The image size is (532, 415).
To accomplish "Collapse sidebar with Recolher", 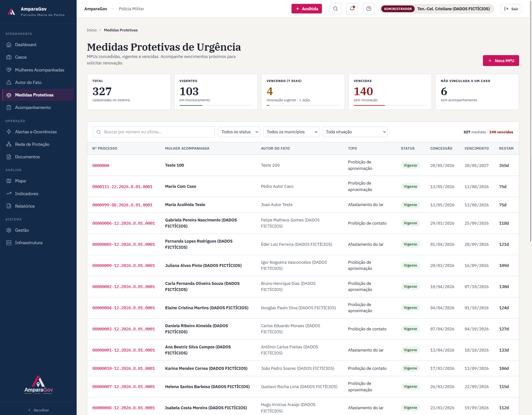I will [38, 410].
